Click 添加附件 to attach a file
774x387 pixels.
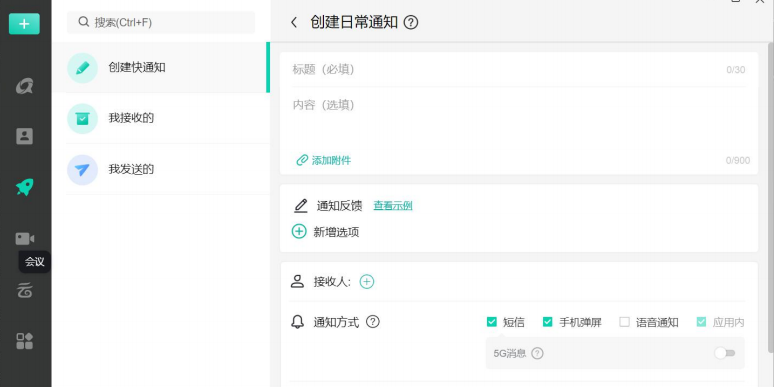[324, 160]
